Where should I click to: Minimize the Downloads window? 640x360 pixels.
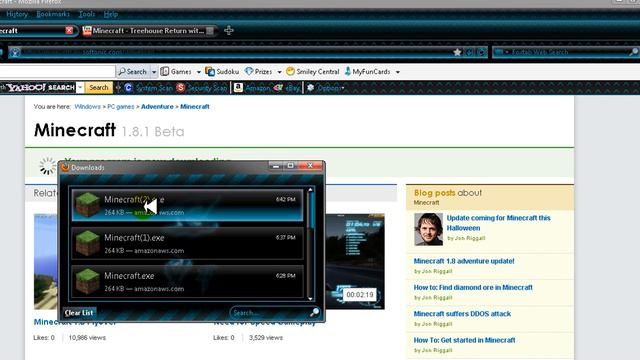(x=276, y=166)
